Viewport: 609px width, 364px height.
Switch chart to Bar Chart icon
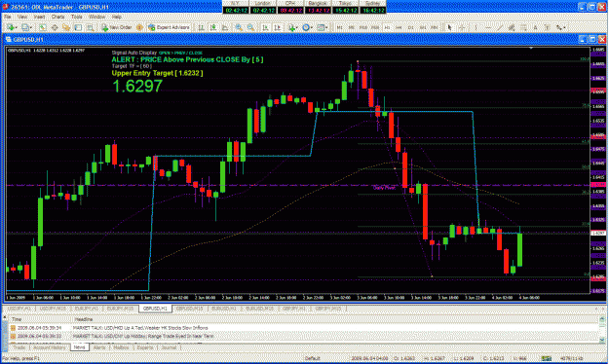click(x=201, y=27)
